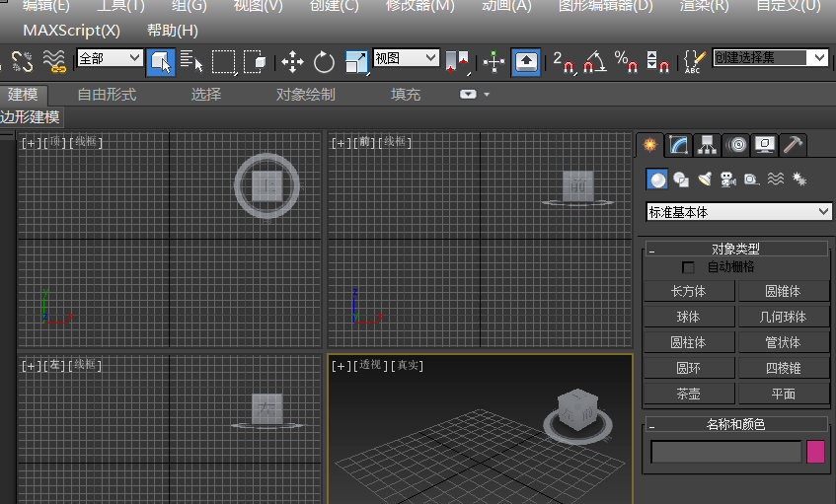Viewport: 836px width, 504px height.
Task: Click the Use Pivot Point Center icon
Action: pos(457,62)
